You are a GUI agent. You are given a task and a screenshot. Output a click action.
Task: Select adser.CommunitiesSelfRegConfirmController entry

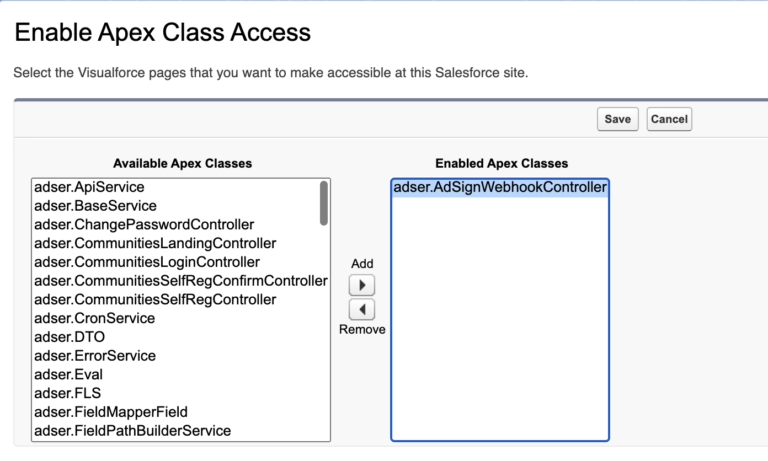pos(180,281)
